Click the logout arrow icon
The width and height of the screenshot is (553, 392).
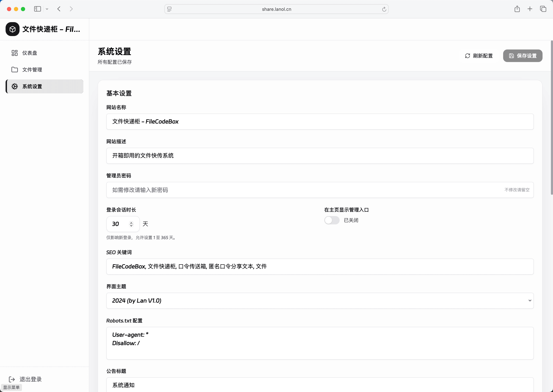point(12,379)
